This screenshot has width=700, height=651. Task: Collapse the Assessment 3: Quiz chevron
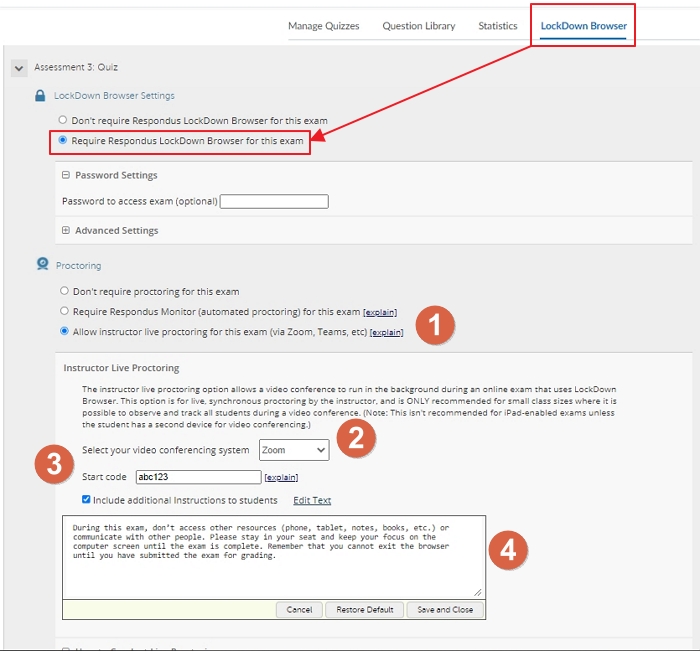tap(19, 68)
